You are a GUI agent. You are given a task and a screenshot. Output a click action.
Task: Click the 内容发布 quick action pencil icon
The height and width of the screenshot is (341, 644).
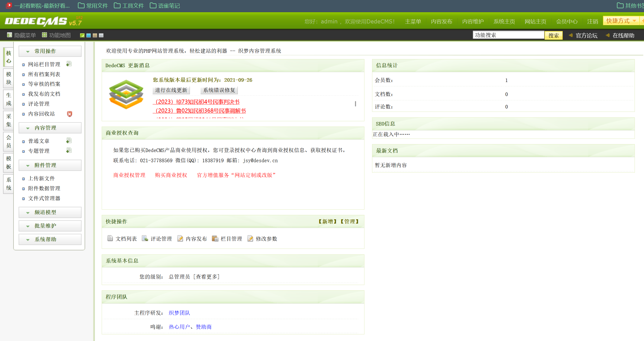click(180, 238)
